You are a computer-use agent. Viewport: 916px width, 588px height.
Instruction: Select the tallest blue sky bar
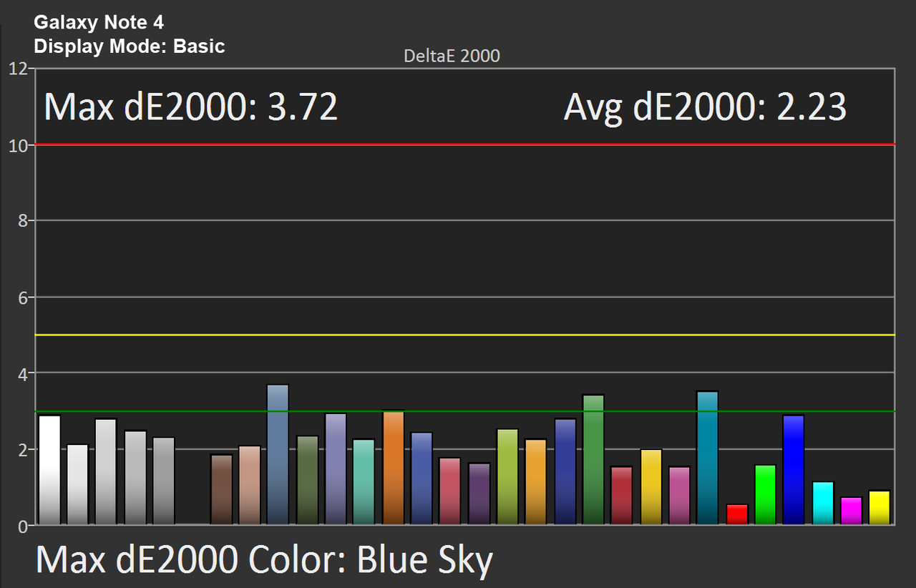[278, 454]
